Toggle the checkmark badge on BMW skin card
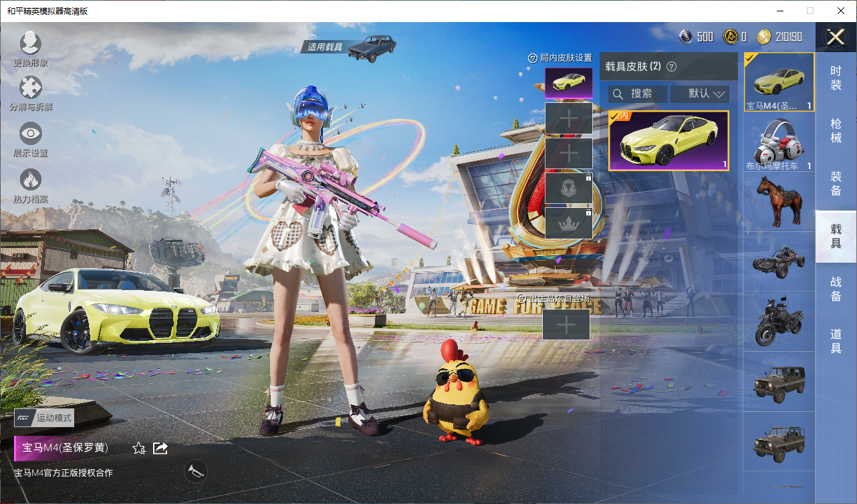 point(614,116)
